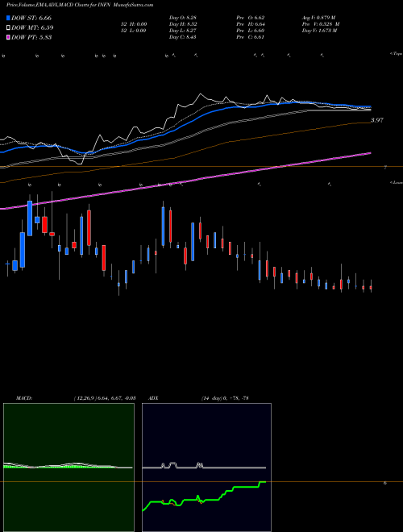Click the 'Pre C: 6.61' value
This screenshot has height=532, width=403.
251,37
